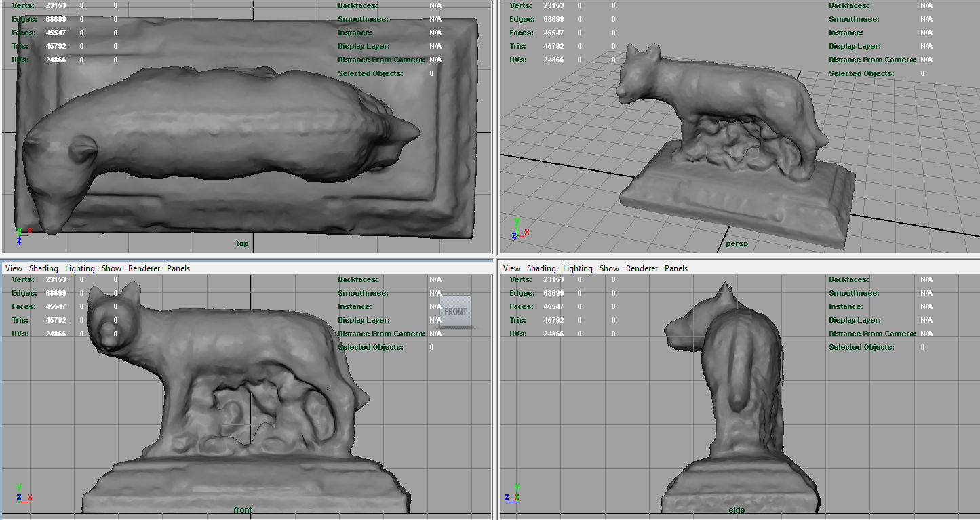Click the 'Verts:' label in top viewport
This screenshot has height=520, width=980.
click(x=23, y=5)
